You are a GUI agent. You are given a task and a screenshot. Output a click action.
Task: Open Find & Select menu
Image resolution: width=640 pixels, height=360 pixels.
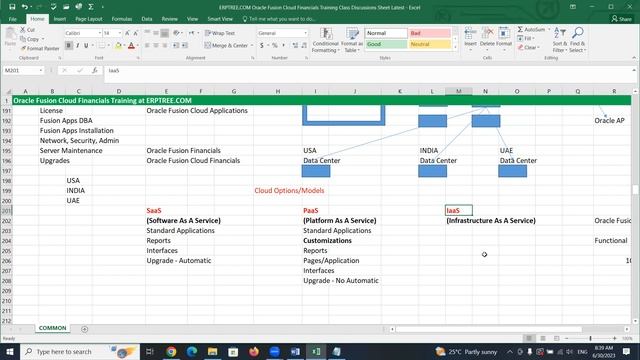click(x=578, y=40)
